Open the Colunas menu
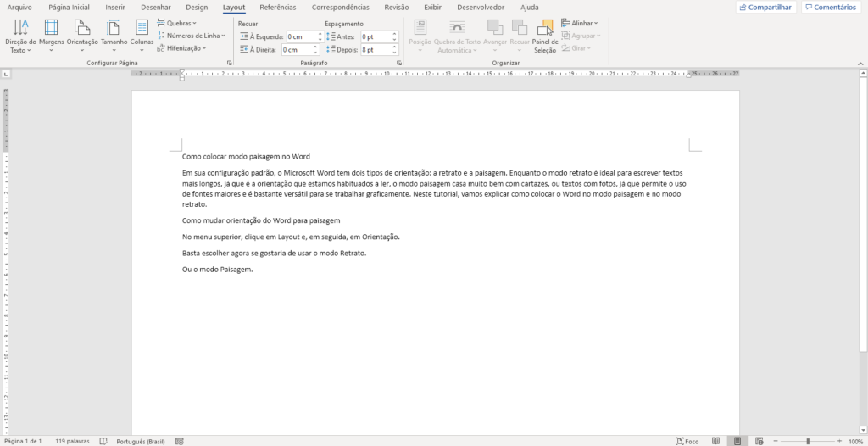The height and width of the screenshot is (446, 868). pyautogui.click(x=142, y=36)
